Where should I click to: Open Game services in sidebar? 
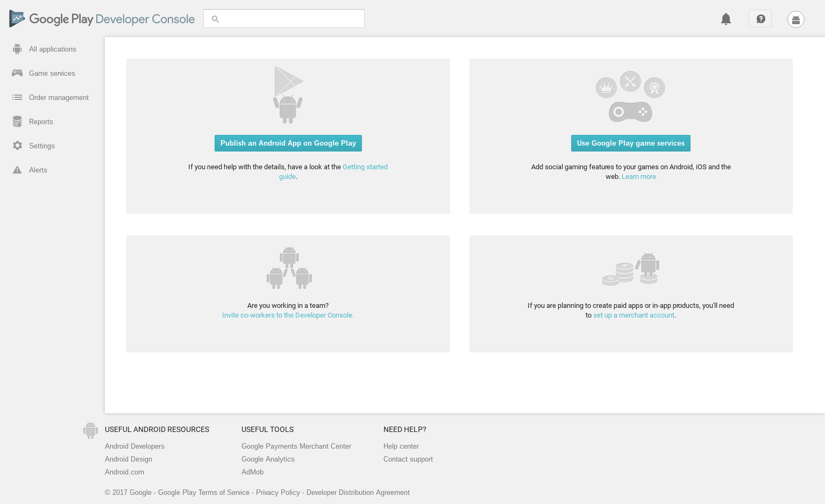[x=52, y=73]
